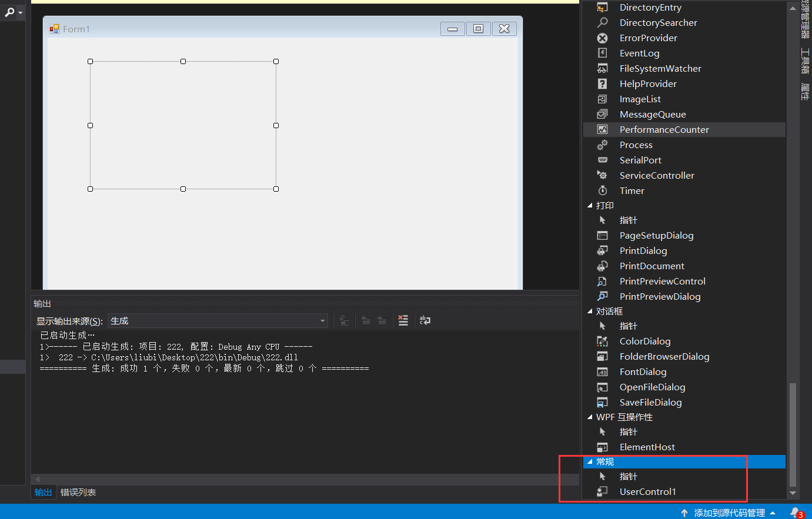
Task: Select the SaveFileDialog icon
Action: 602,403
